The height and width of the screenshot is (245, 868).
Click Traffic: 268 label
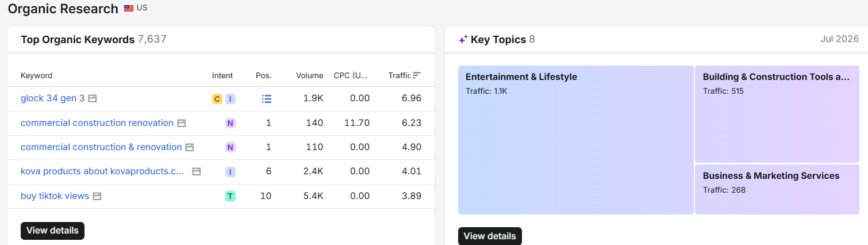pos(724,190)
